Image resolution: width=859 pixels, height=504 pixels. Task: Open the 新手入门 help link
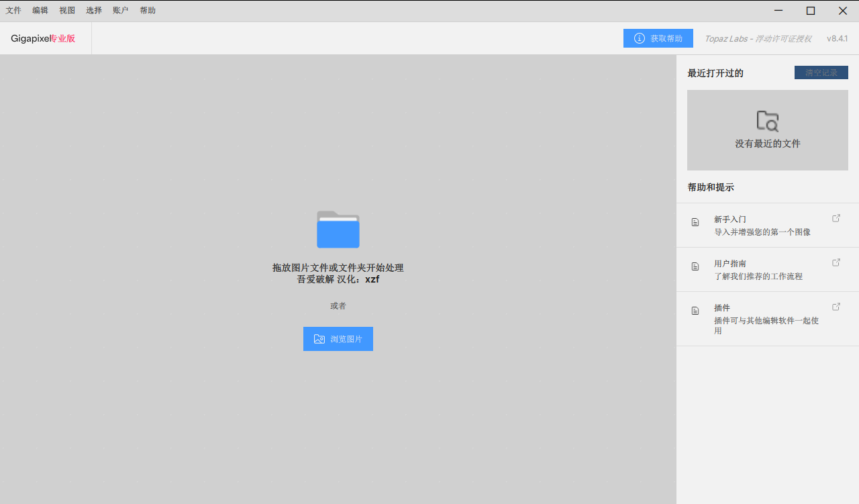click(768, 225)
